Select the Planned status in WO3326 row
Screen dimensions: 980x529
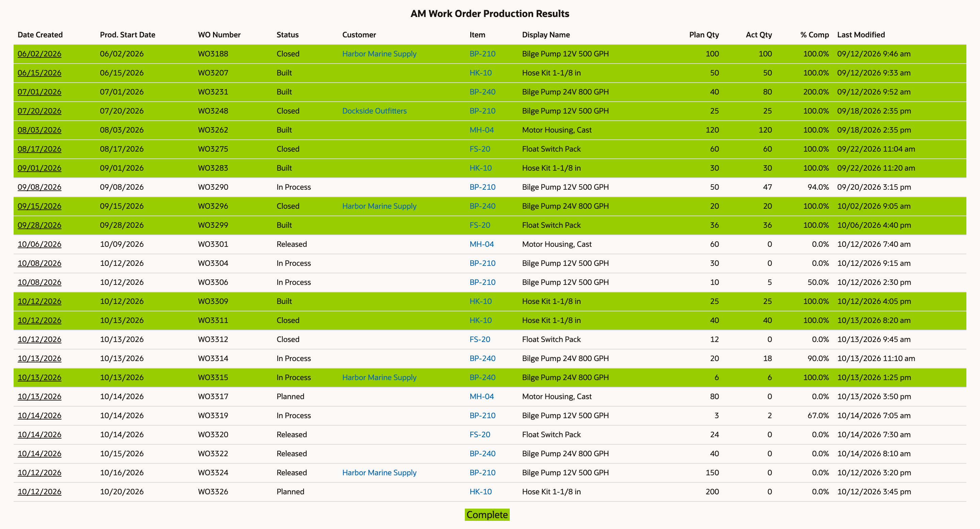pyautogui.click(x=290, y=491)
